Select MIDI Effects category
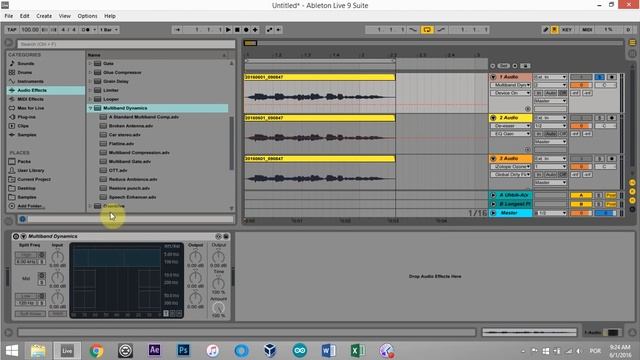This screenshot has height=360, width=640. 30,99
